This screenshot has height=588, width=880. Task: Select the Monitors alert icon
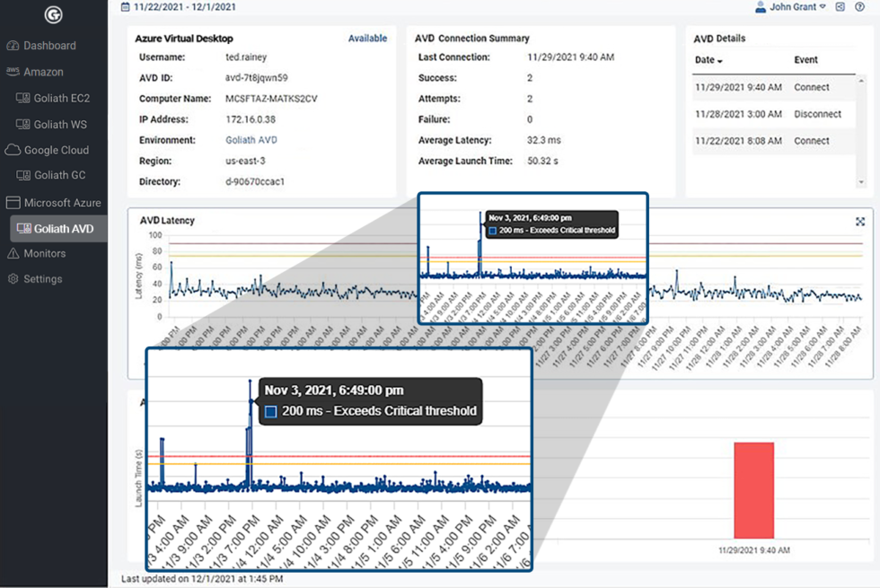tap(13, 253)
